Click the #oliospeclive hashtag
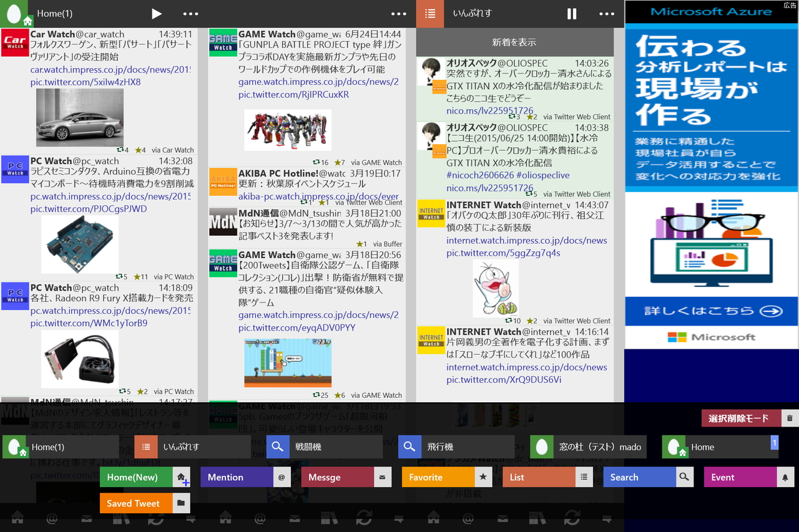Viewport: 799px width, 532px height. (543, 175)
